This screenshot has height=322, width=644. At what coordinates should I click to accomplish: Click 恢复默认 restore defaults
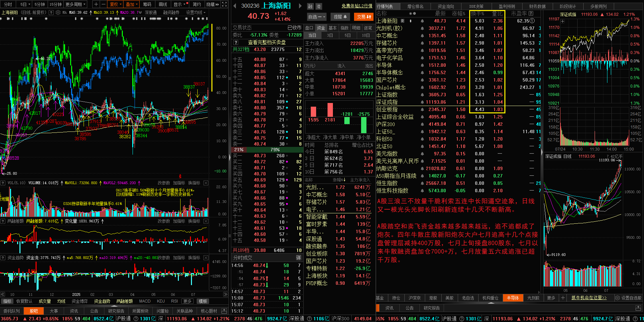pyautogui.click(x=24, y=301)
